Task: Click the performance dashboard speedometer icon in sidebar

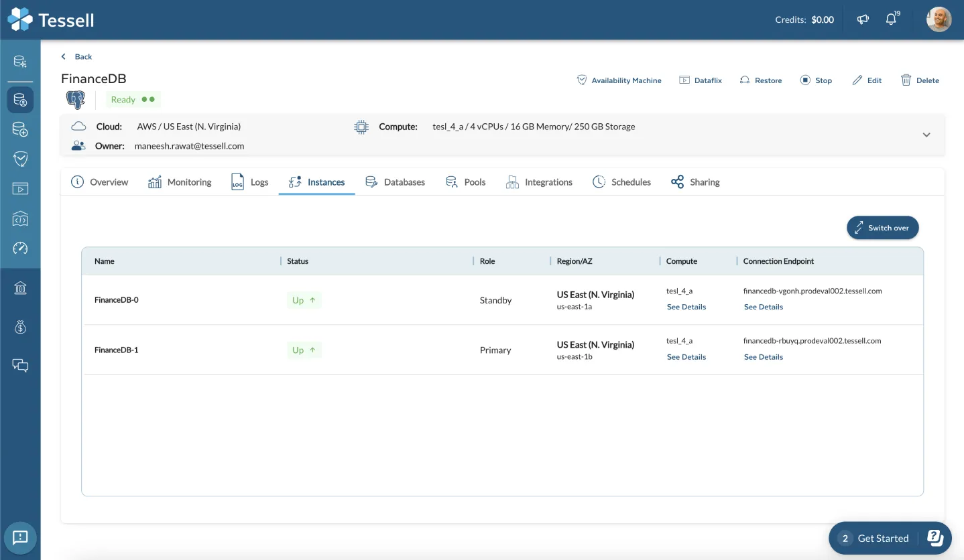Action: tap(20, 248)
